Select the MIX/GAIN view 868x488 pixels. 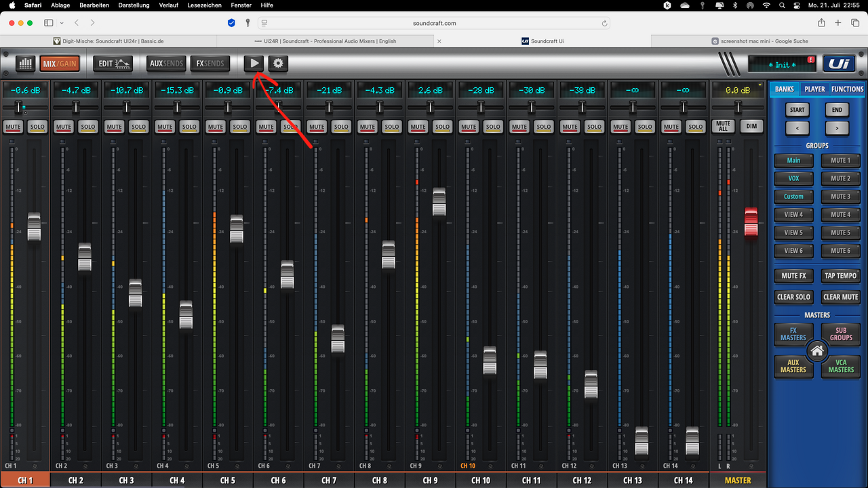coord(59,64)
